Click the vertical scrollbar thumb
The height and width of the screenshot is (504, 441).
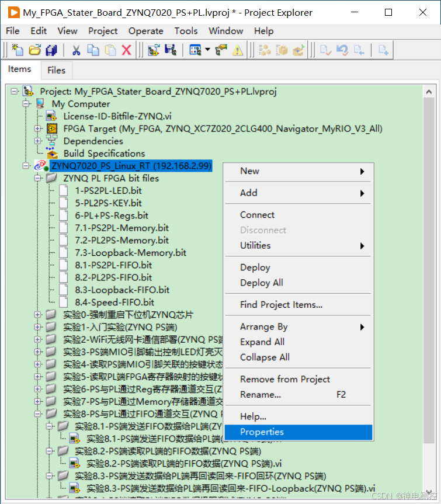[x=429, y=270]
